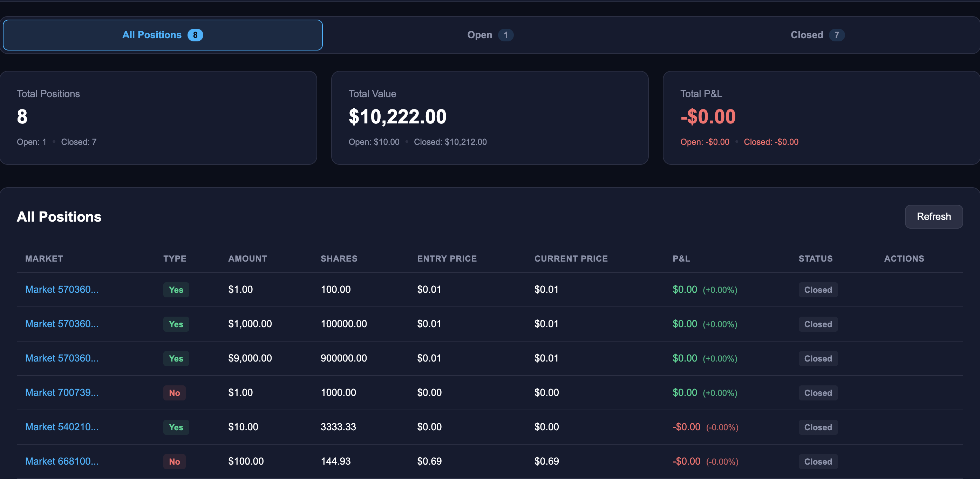Click the Closed status badge for Market 668100
The image size is (980, 479).
818,461
